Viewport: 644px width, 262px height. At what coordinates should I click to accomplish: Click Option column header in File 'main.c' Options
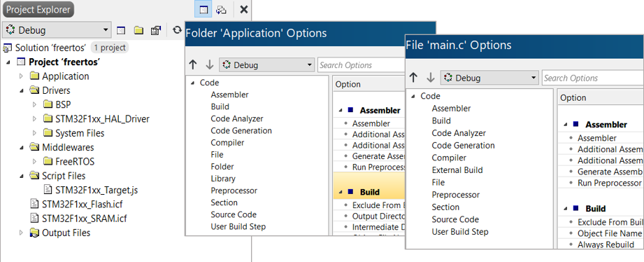573,98
